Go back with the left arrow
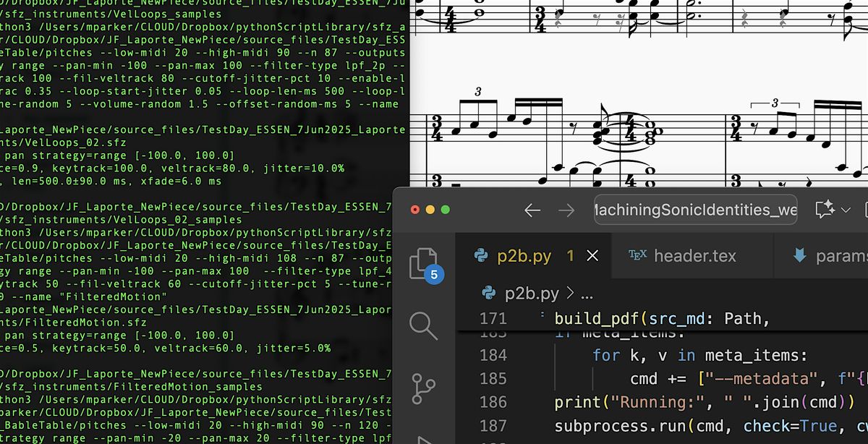 point(532,210)
